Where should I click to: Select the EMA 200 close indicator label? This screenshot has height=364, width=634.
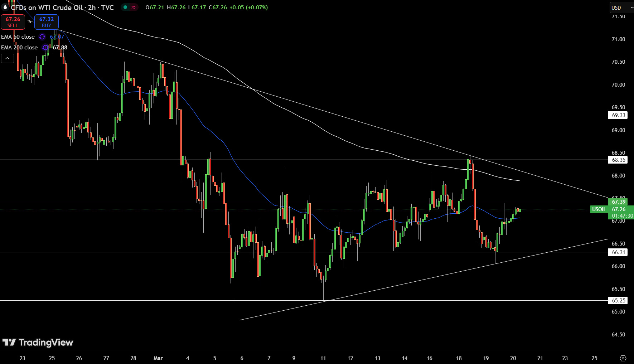tap(19, 48)
